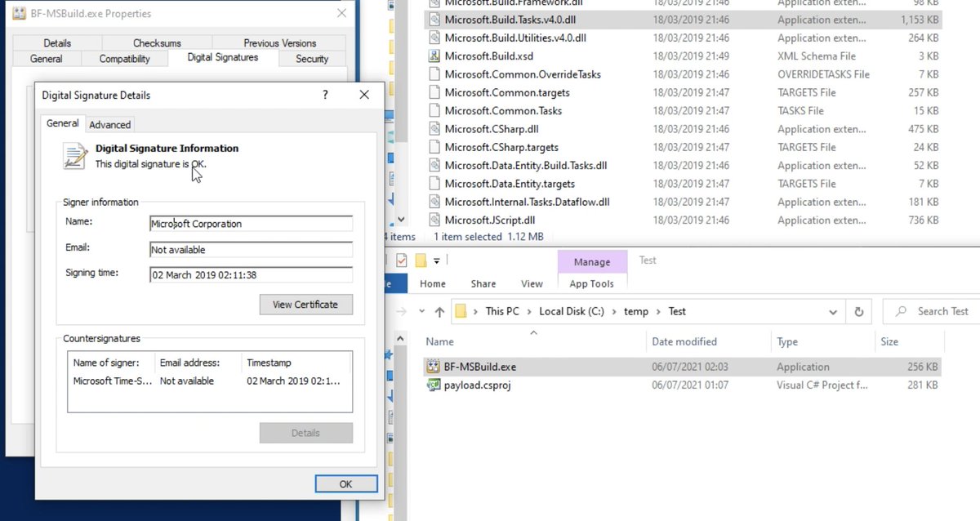Sort by Date modified column header
This screenshot has height=521, width=980.
click(x=709, y=341)
